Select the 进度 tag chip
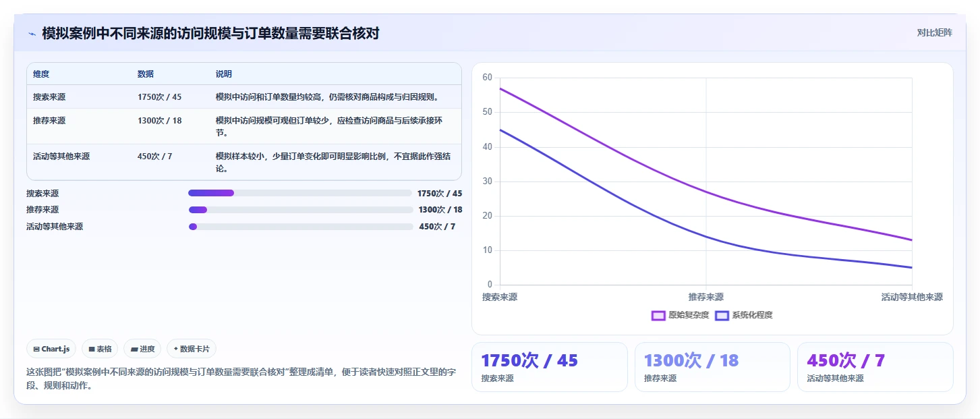The image size is (980, 419). [142, 349]
